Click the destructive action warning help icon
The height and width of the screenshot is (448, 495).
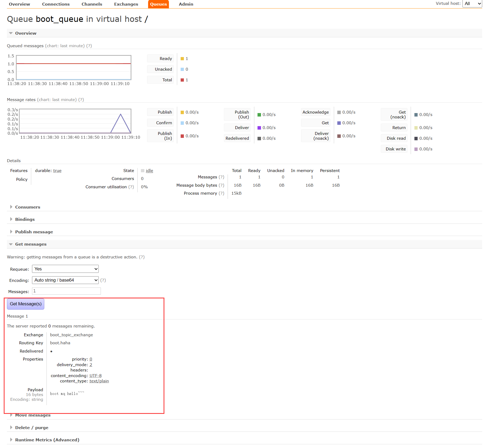click(142, 257)
